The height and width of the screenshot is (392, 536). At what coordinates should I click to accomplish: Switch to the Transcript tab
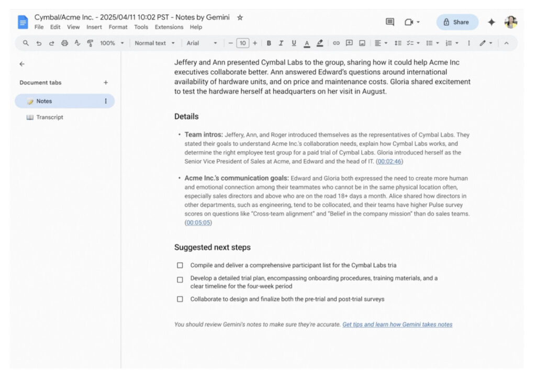pos(50,117)
